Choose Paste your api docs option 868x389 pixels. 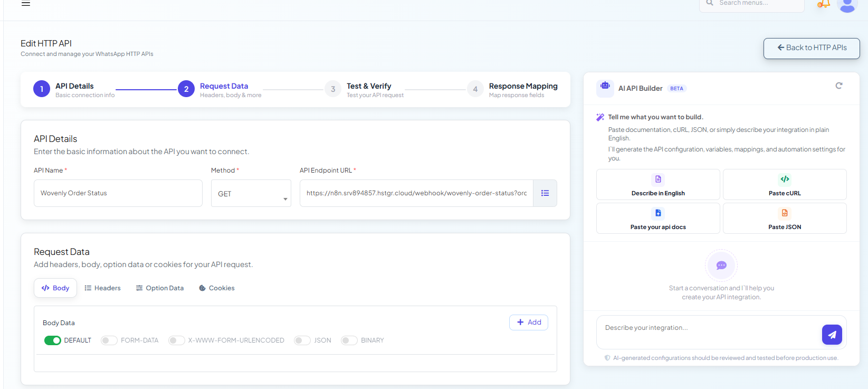[658, 219]
